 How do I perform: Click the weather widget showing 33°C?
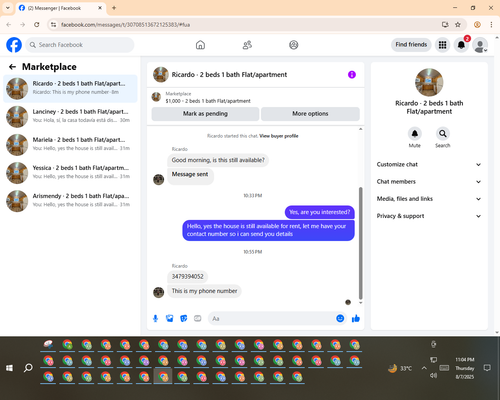click(x=400, y=368)
